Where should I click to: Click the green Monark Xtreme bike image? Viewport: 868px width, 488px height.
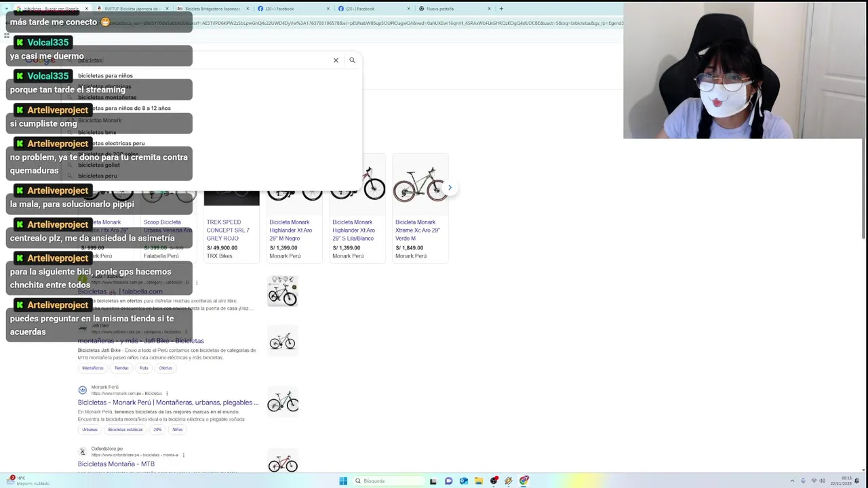pos(420,184)
